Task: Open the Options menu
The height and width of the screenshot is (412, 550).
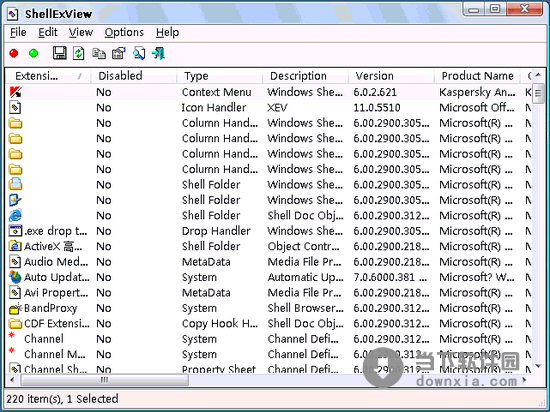Action: coord(124,32)
